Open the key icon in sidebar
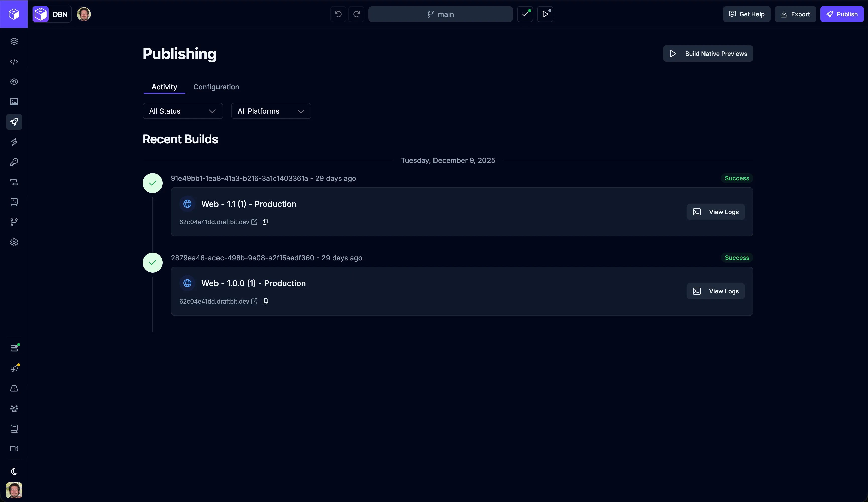This screenshot has height=502, width=868. 14,162
